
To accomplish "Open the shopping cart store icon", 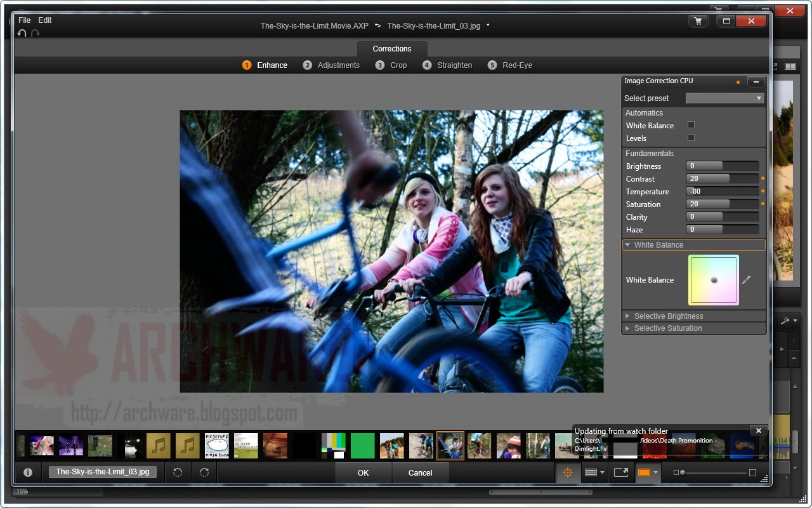I will point(698,21).
